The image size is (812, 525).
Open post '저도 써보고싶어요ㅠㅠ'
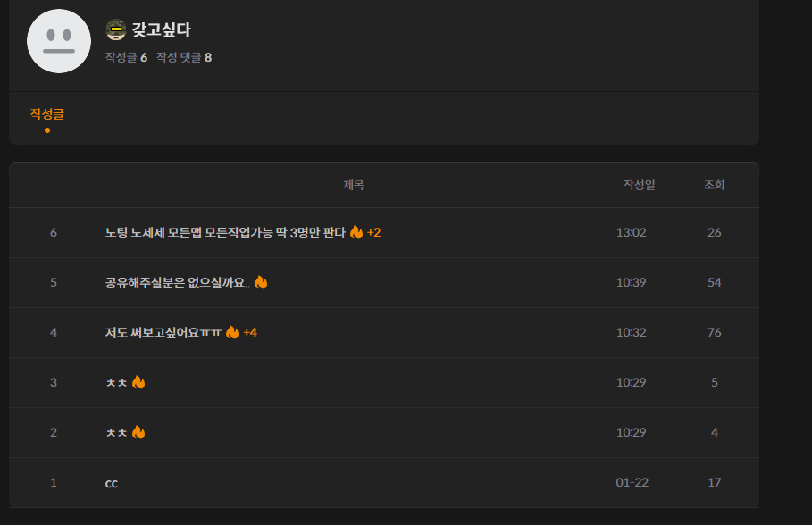(163, 332)
